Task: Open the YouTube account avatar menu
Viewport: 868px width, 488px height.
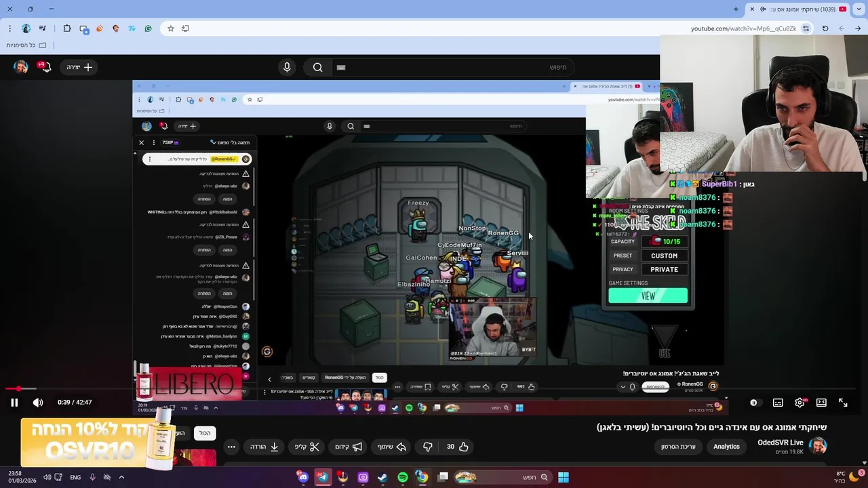Action: click(x=21, y=67)
